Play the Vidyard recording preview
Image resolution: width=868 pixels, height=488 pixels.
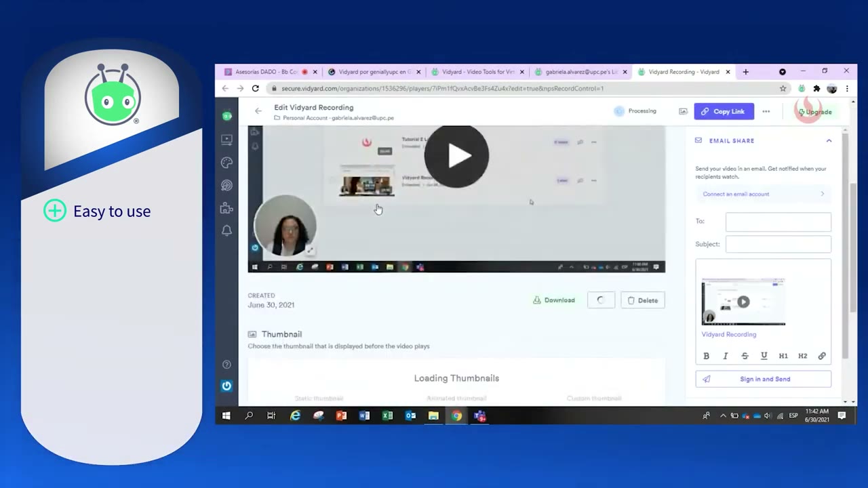tap(456, 156)
